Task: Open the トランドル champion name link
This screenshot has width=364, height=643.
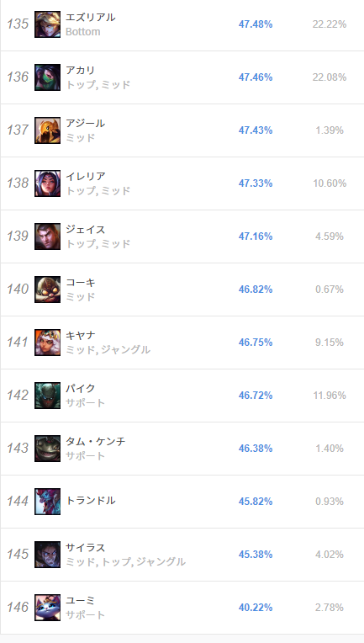Action: click(x=91, y=501)
